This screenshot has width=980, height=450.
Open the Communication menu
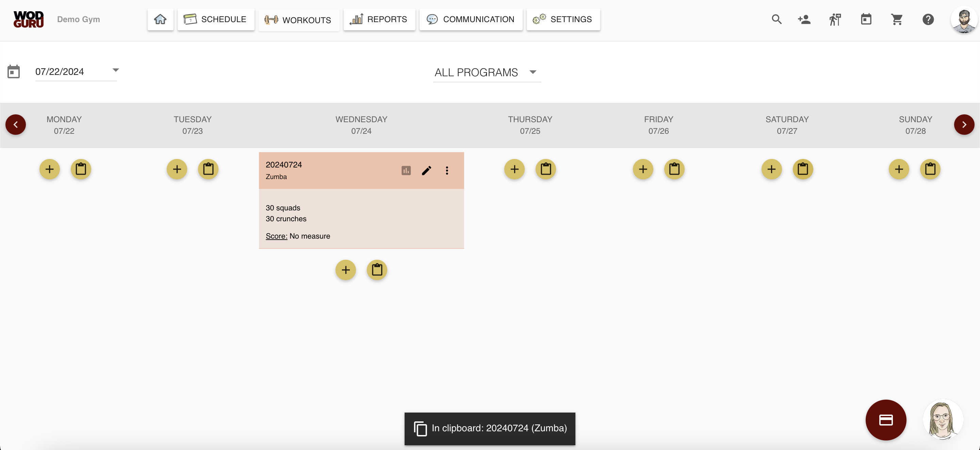pyautogui.click(x=471, y=19)
